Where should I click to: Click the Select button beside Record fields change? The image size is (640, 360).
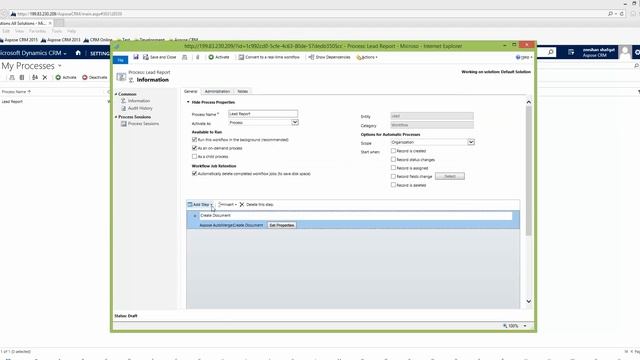tap(450, 176)
